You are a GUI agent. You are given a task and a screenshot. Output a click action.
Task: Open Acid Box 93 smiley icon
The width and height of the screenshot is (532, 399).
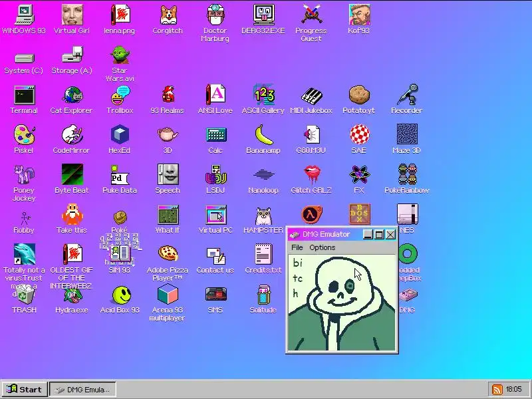(121, 295)
